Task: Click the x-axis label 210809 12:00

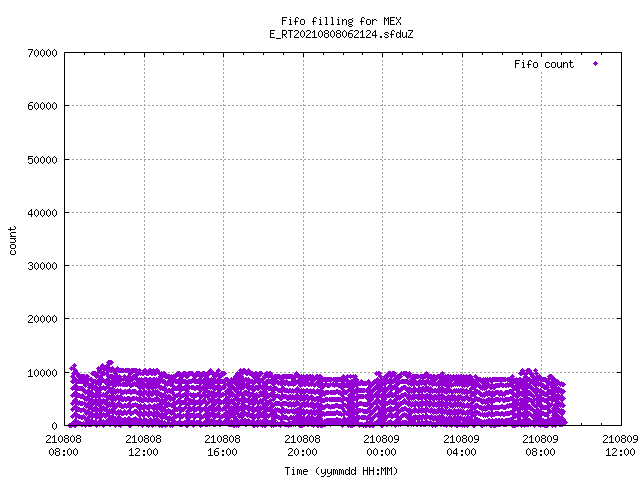Action: point(620,446)
